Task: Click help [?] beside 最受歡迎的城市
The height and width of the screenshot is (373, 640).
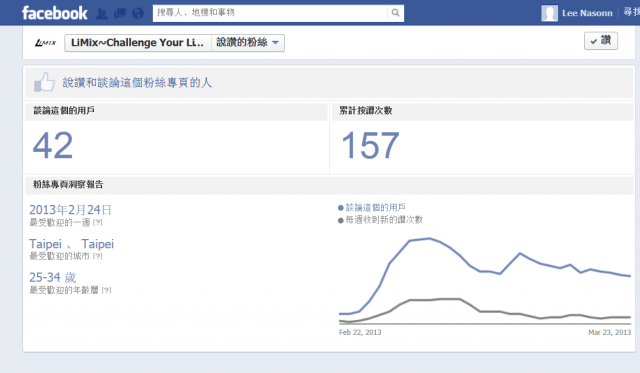Action: [x=98, y=257]
